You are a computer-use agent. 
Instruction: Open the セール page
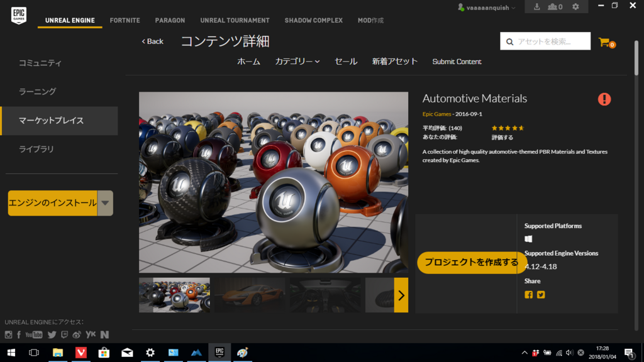coord(346,62)
